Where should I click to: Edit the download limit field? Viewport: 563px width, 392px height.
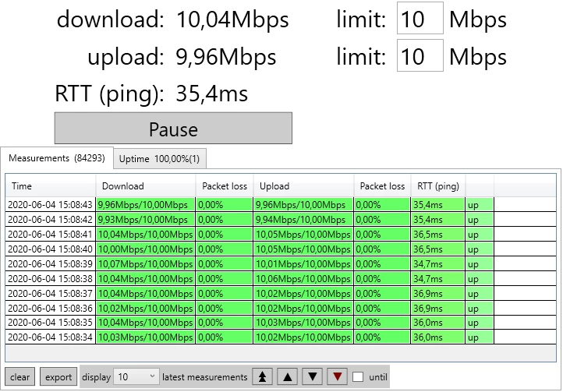point(420,18)
